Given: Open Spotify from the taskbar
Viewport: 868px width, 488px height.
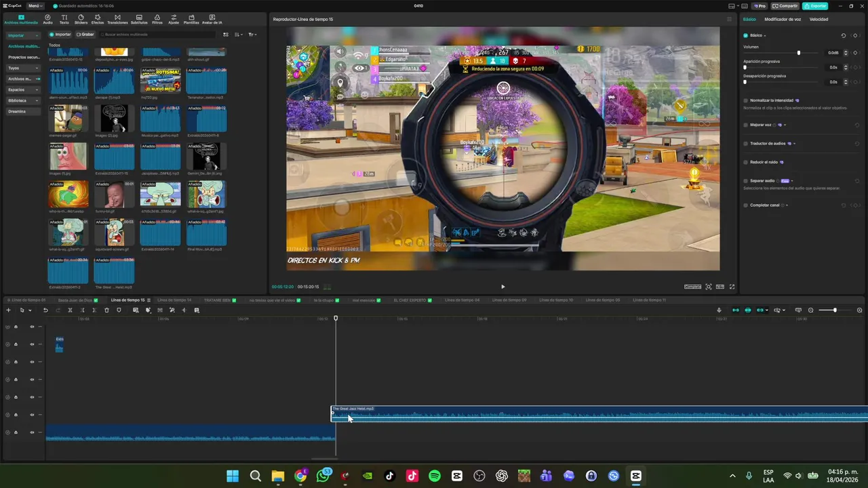Looking at the screenshot, I should (x=435, y=476).
